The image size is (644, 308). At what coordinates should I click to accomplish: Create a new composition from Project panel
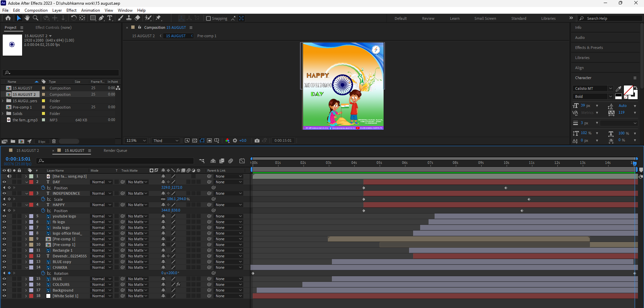tap(21, 141)
